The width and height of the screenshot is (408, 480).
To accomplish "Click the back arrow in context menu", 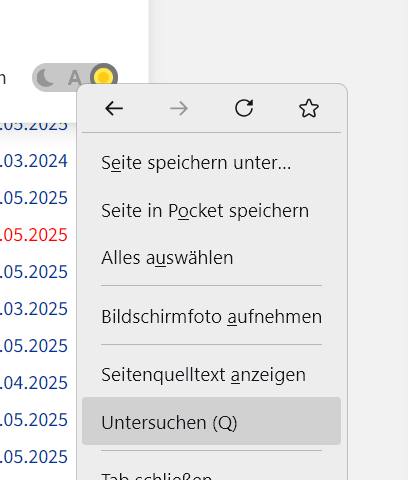I will coord(114,109).
